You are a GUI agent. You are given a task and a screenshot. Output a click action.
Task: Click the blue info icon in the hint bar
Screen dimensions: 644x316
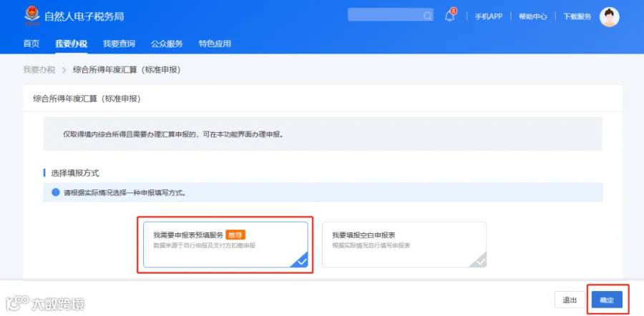click(55, 192)
